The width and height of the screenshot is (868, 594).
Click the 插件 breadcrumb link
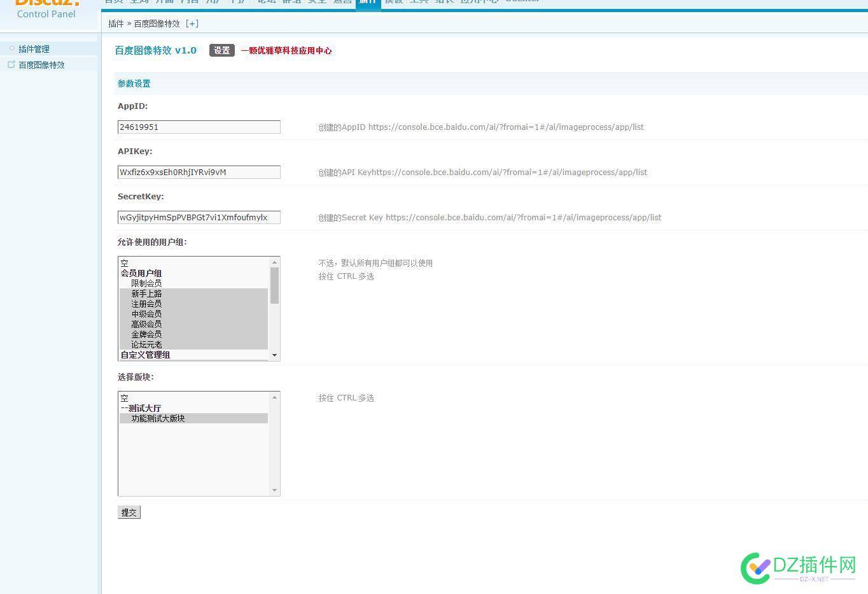click(x=116, y=24)
